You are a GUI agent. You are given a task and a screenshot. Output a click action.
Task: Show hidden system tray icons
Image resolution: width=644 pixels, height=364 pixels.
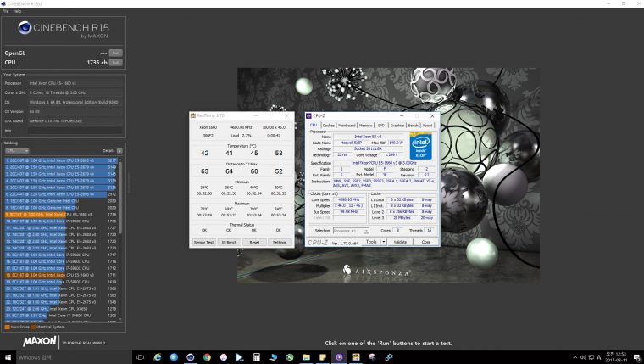pos(575,357)
